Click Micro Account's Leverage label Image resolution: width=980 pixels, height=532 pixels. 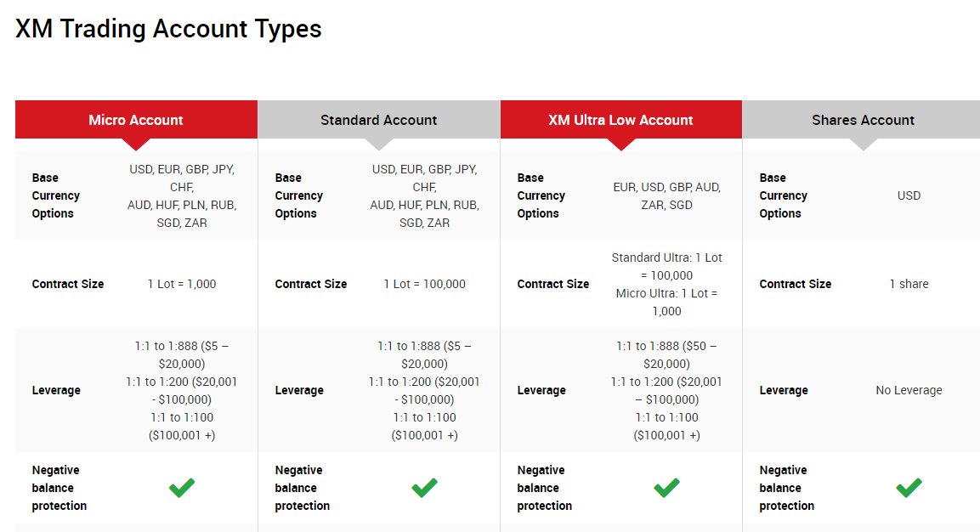coord(56,390)
